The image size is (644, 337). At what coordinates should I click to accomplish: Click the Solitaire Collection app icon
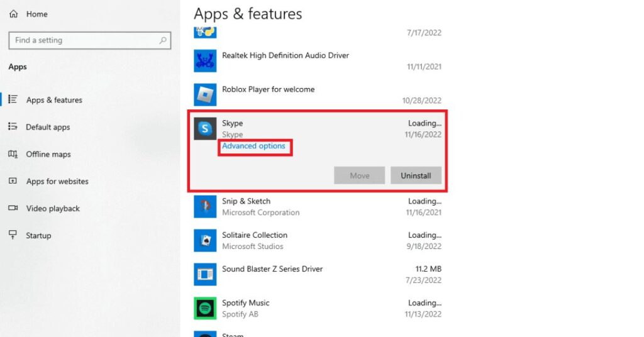tap(205, 240)
